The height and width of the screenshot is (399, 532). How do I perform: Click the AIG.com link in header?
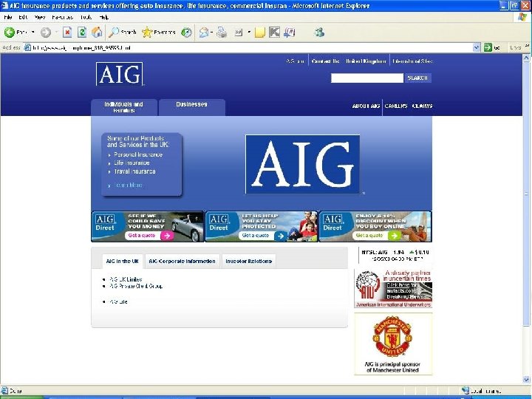[x=295, y=61]
